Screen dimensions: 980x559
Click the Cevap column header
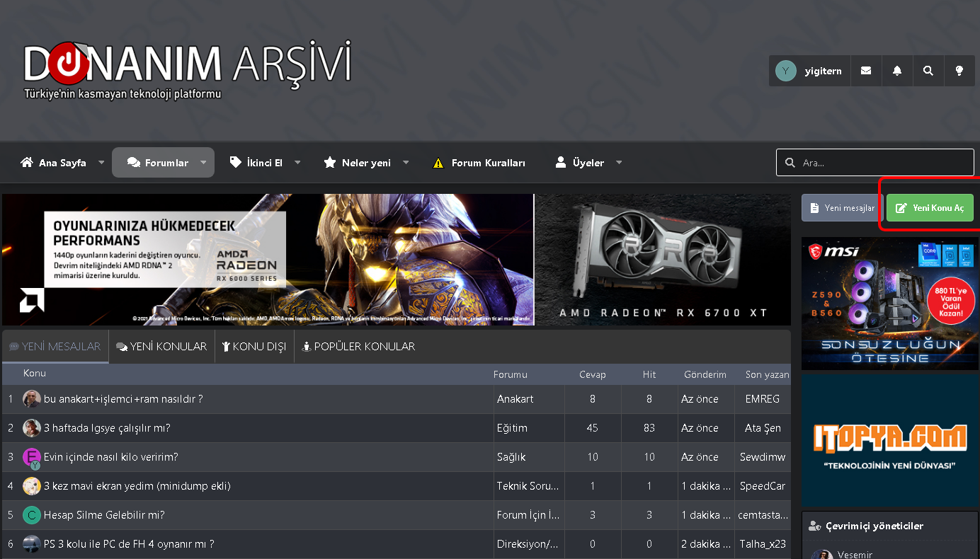(593, 374)
